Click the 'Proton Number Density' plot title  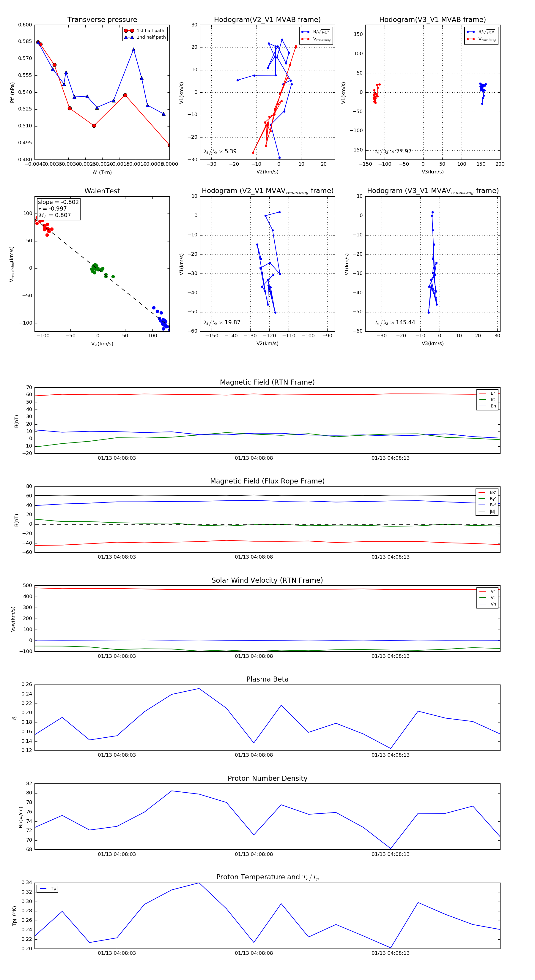(267, 778)
